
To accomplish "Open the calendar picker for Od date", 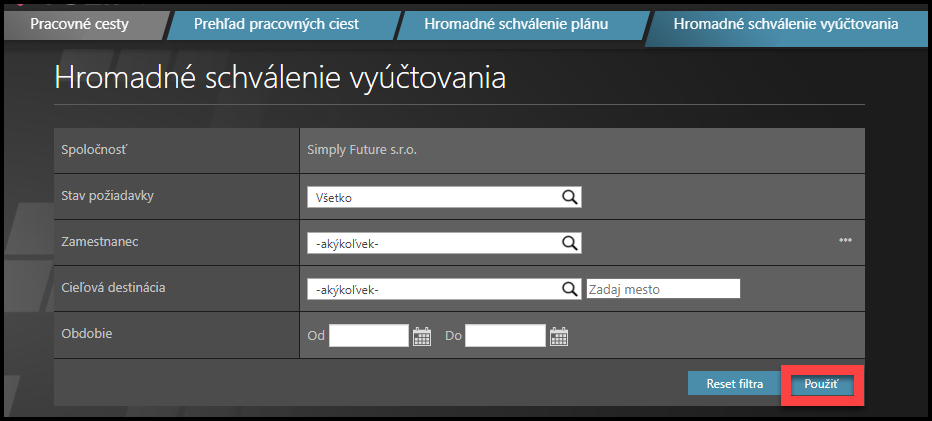I will pyautogui.click(x=422, y=336).
